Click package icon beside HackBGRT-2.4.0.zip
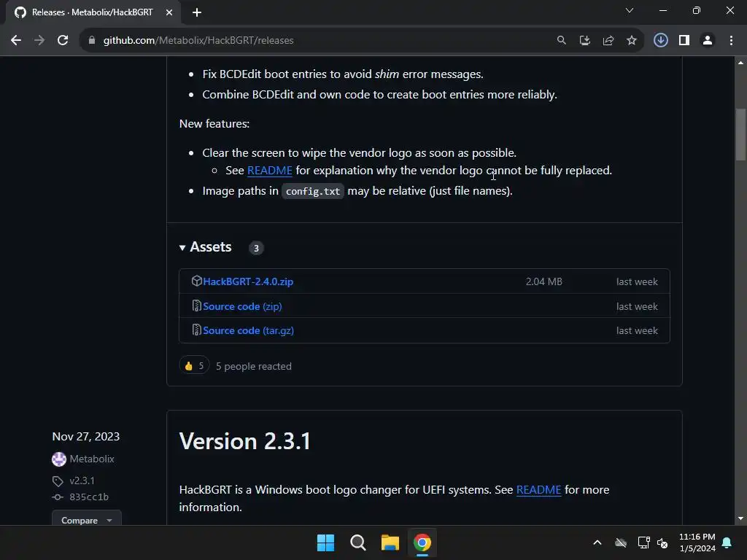 coord(196,281)
